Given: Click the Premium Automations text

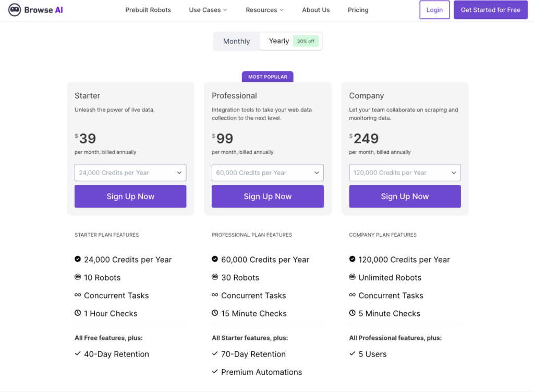Looking at the screenshot, I should click(x=262, y=372).
